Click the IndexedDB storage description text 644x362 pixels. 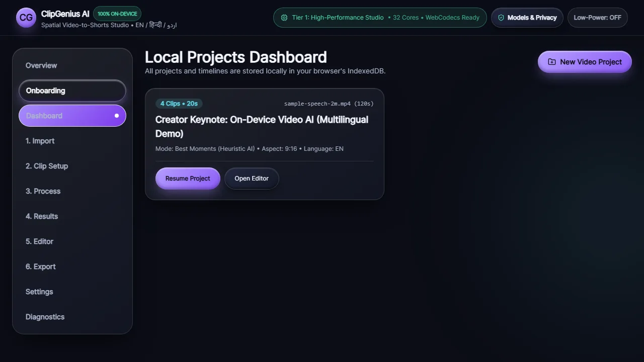point(265,71)
